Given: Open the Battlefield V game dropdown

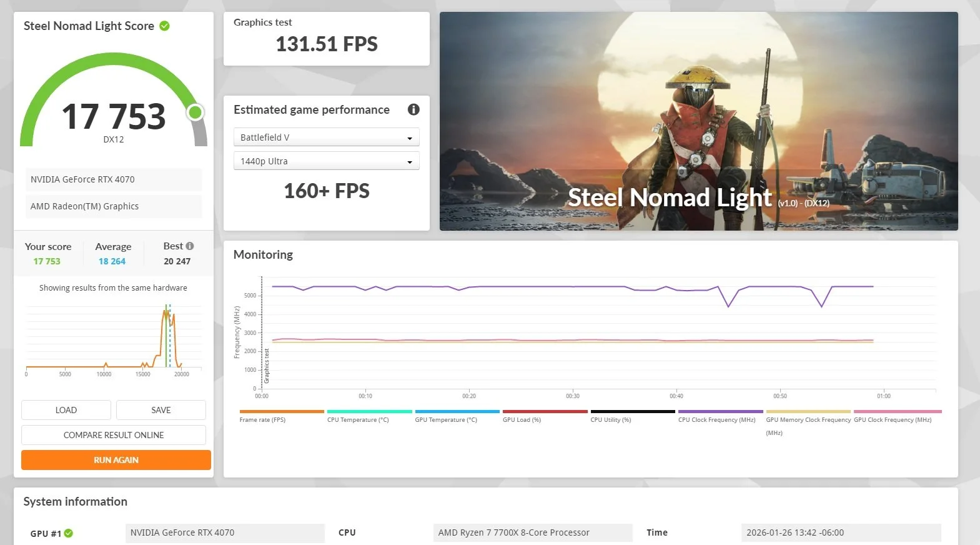Looking at the screenshot, I should point(327,137).
